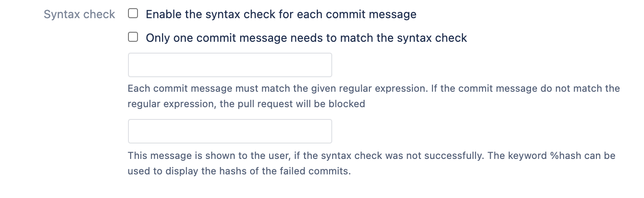Viewport: 644px width, 198px height.
Task: Click the words 'The keyword' in the lower help text
Action: (x=518, y=156)
